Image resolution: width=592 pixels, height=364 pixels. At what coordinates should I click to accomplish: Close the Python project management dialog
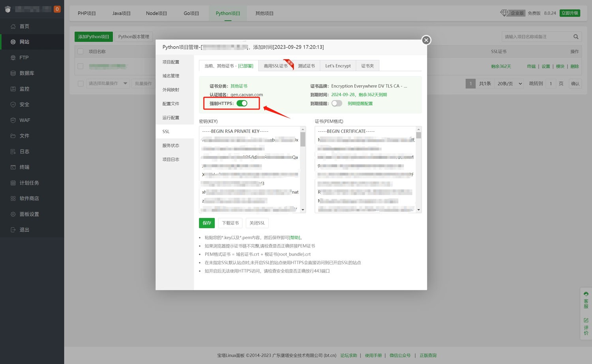[426, 40]
